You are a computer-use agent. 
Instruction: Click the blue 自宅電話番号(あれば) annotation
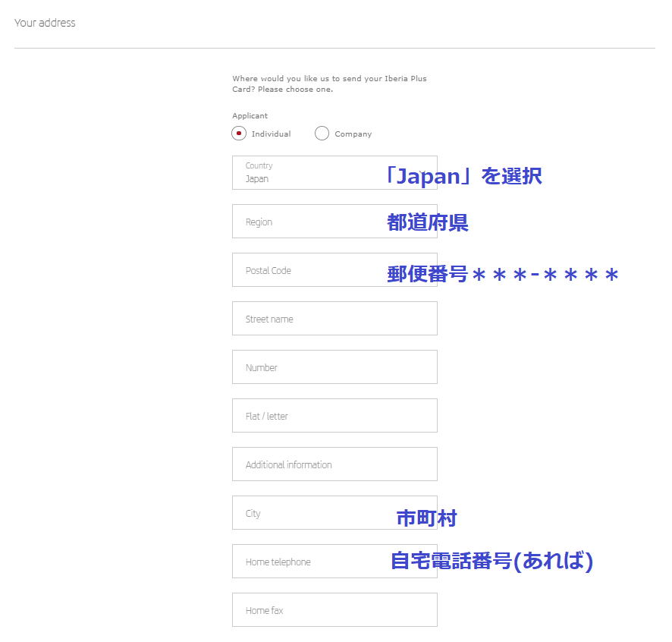point(491,562)
